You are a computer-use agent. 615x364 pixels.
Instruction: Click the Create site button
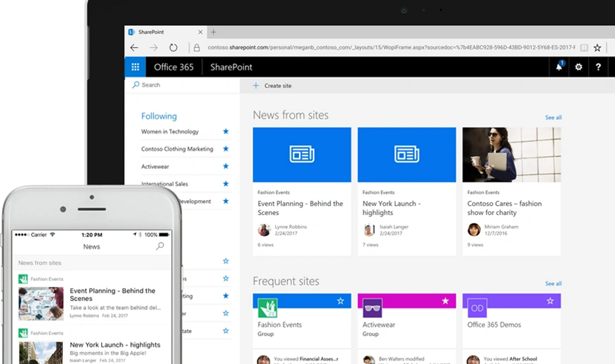click(272, 85)
